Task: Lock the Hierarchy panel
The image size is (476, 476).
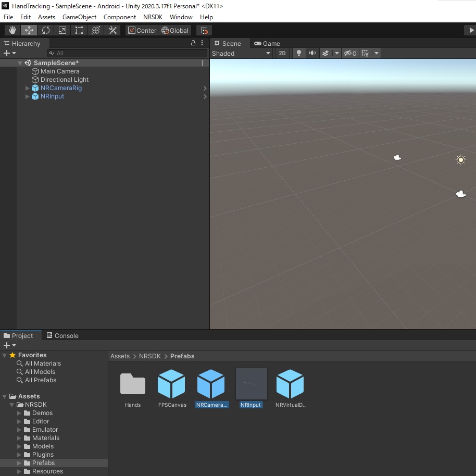Action: click(193, 43)
